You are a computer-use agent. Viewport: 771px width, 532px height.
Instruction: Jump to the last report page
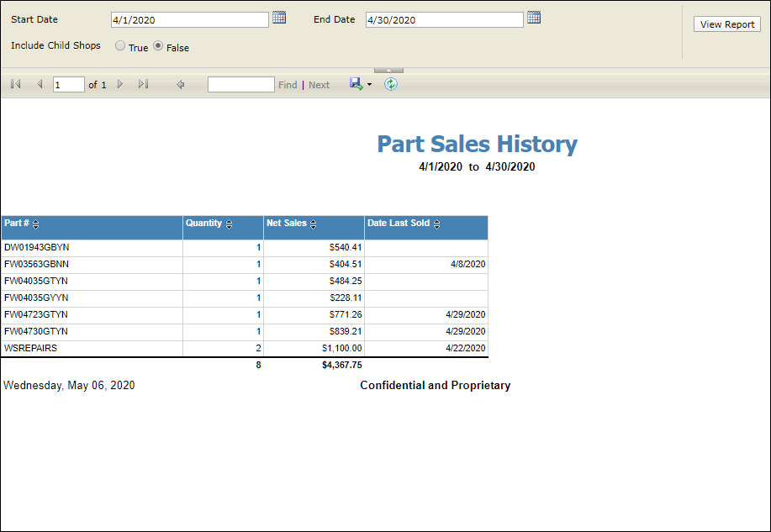click(x=143, y=84)
